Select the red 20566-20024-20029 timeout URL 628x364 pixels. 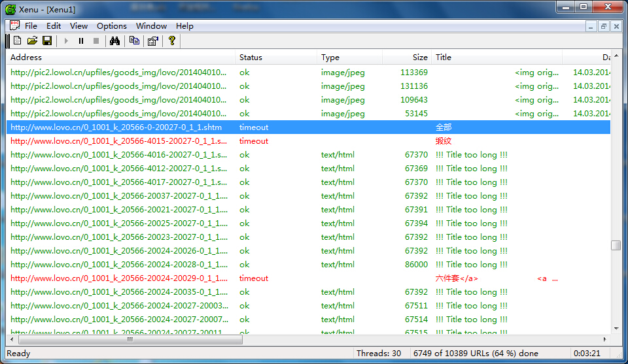tap(119, 278)
